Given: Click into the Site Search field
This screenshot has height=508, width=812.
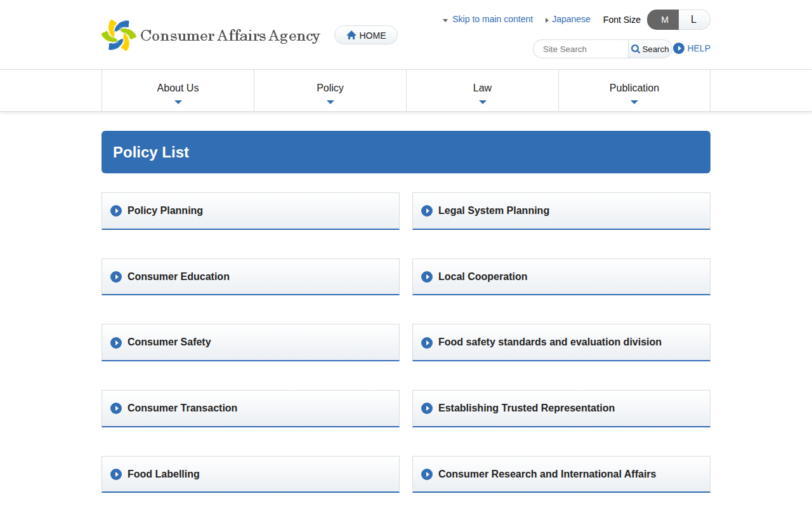Looking at the screenshot, I should [581, 49].
